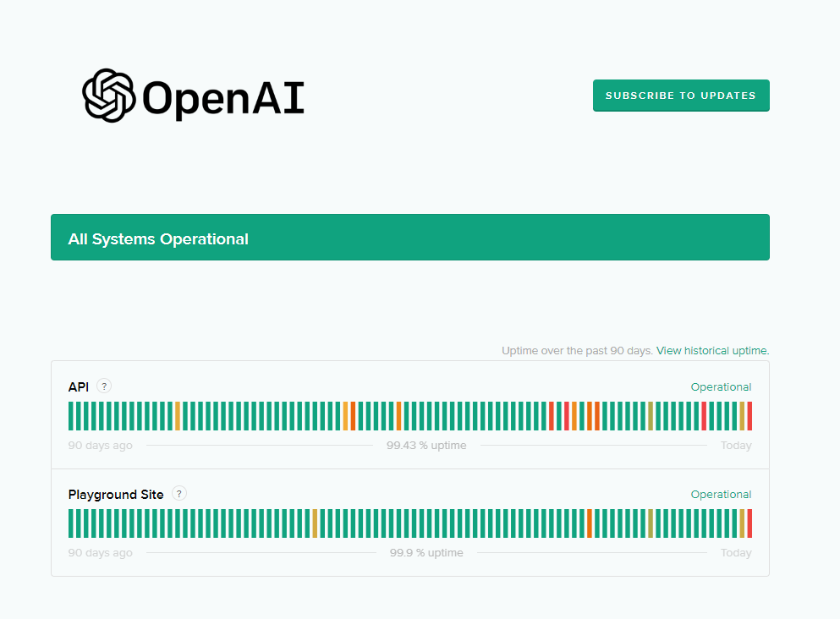
Task: Open the API help question-mark icon
Action: click(x=104, y=386)
